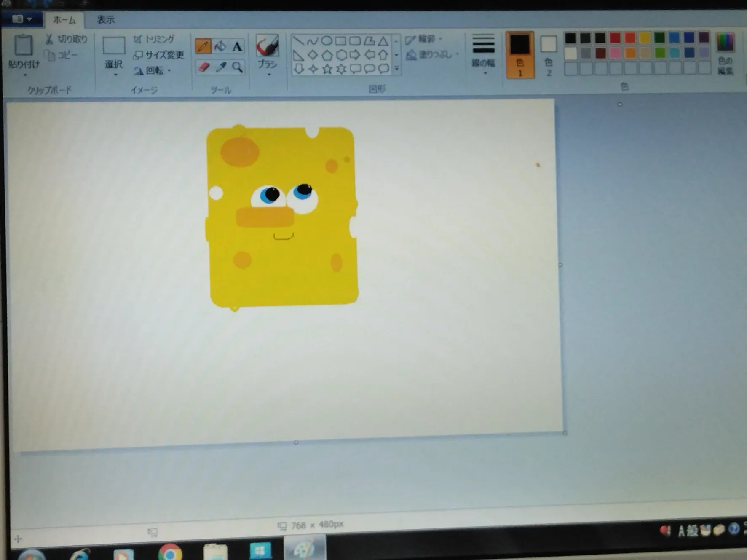The width and height of the screenshot is (747, 560).
Task: Click the Paint taskbar button
Action: point(305,548)
